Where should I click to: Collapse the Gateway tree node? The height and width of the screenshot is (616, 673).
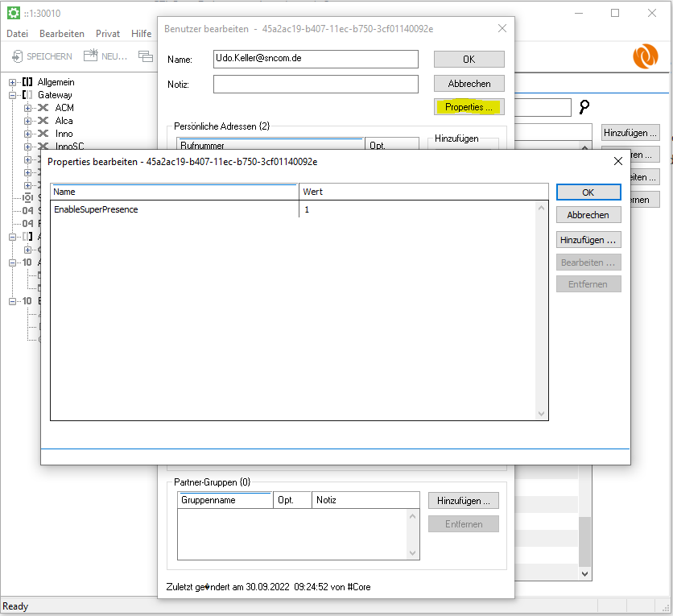[13, 95]
